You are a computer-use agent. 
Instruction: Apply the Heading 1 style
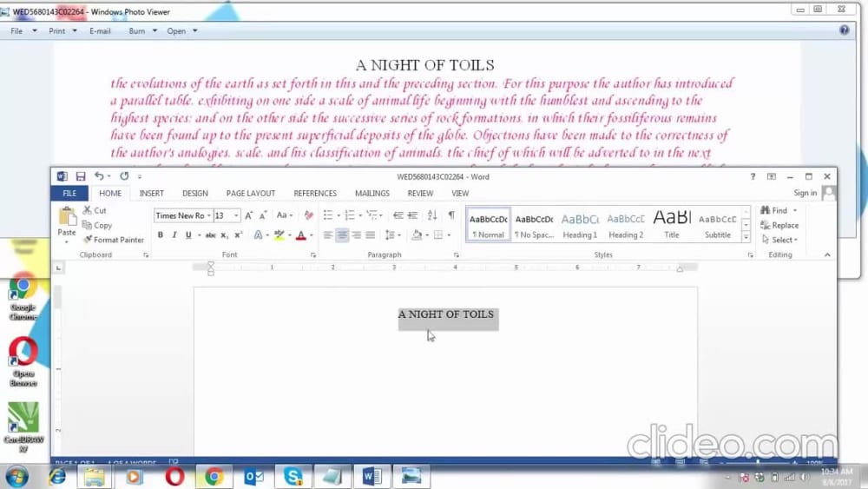580,226
